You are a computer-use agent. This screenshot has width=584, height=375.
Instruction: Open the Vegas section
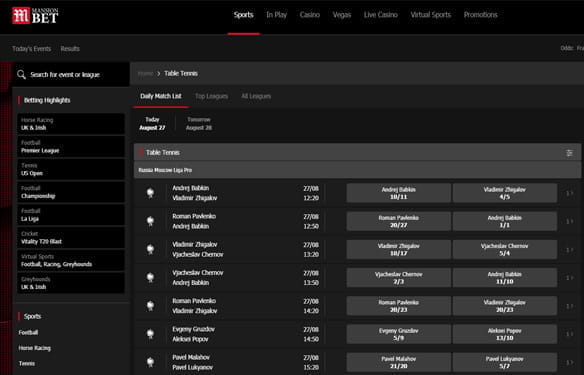pos(342,15)
